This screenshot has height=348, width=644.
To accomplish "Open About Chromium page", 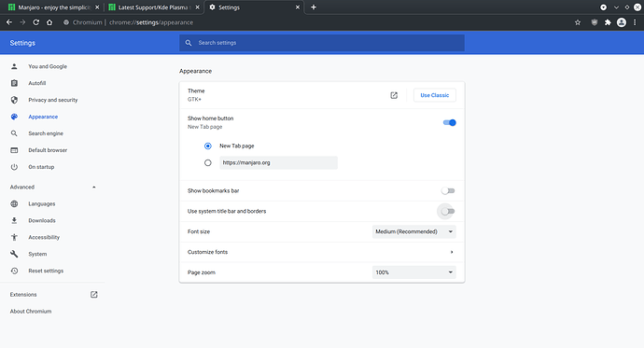I will [31, 312].
